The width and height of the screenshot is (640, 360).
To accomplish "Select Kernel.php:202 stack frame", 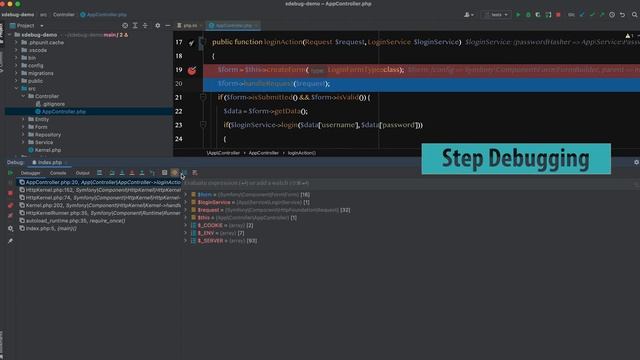I will [x=100, y=205].
